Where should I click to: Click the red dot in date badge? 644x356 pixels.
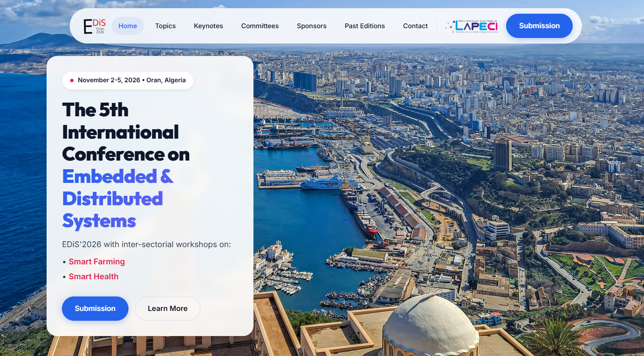[72, 80]
